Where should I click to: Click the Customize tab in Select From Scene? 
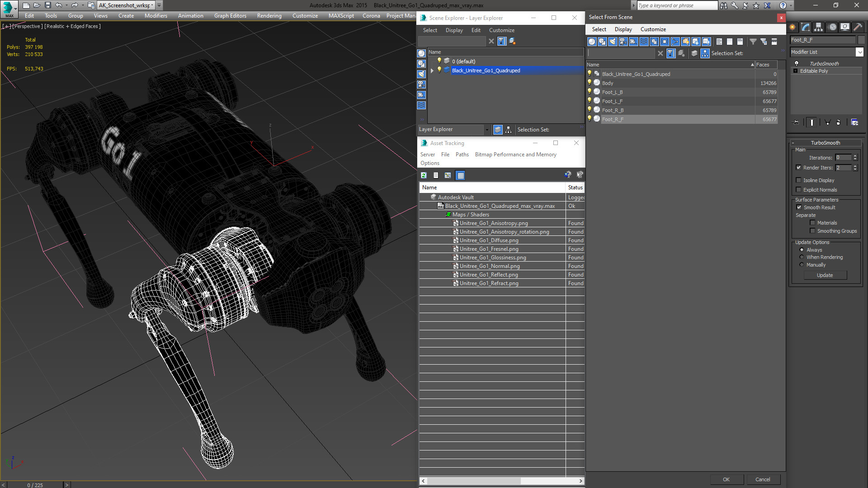pyautogui.click(x=653, y=29)
